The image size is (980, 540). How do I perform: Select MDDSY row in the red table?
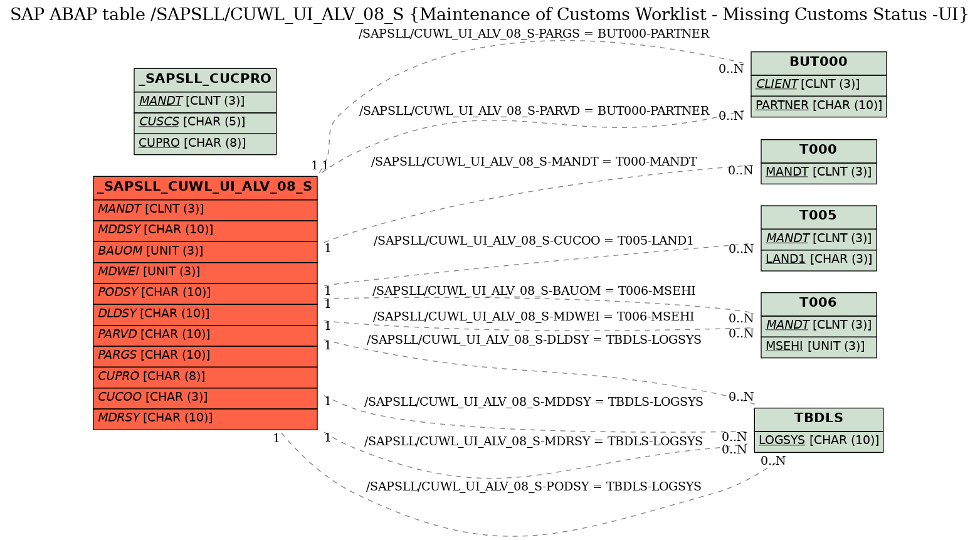[205, 230]
